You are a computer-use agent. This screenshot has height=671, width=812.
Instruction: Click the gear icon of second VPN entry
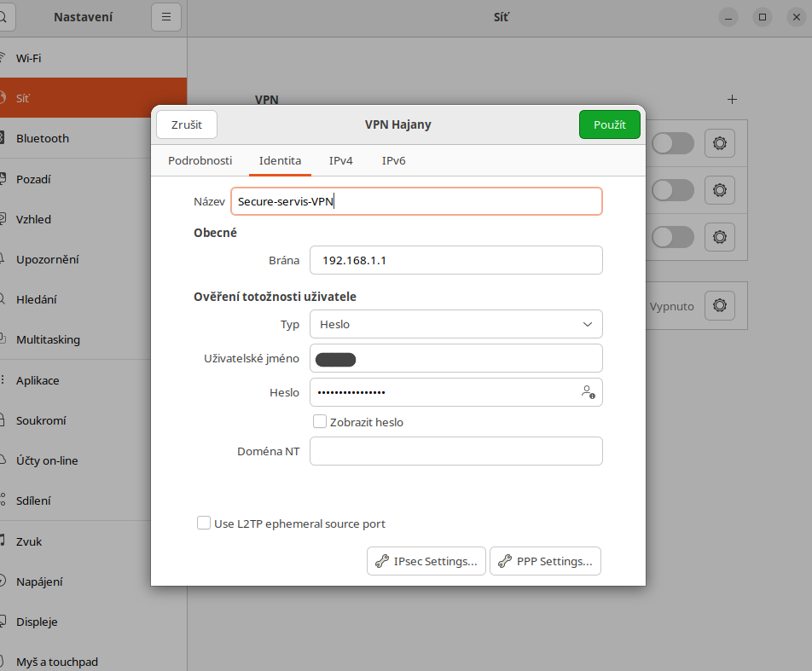(x=719, y=189)
